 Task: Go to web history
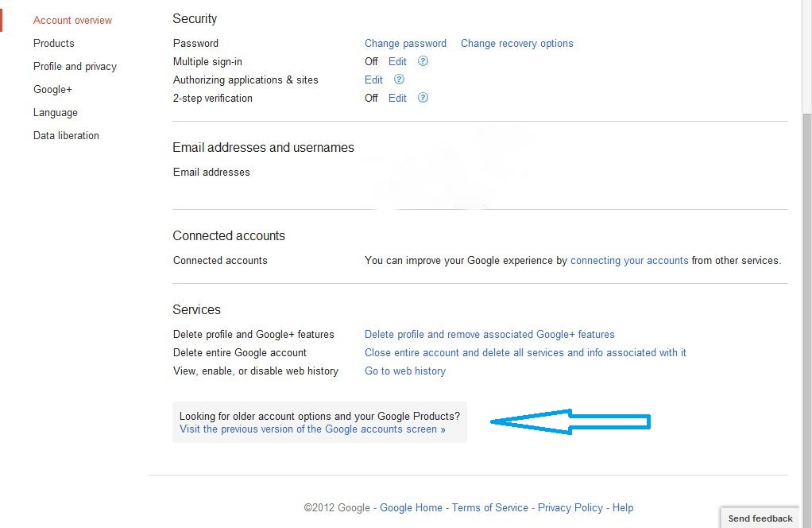pos(405,371)
